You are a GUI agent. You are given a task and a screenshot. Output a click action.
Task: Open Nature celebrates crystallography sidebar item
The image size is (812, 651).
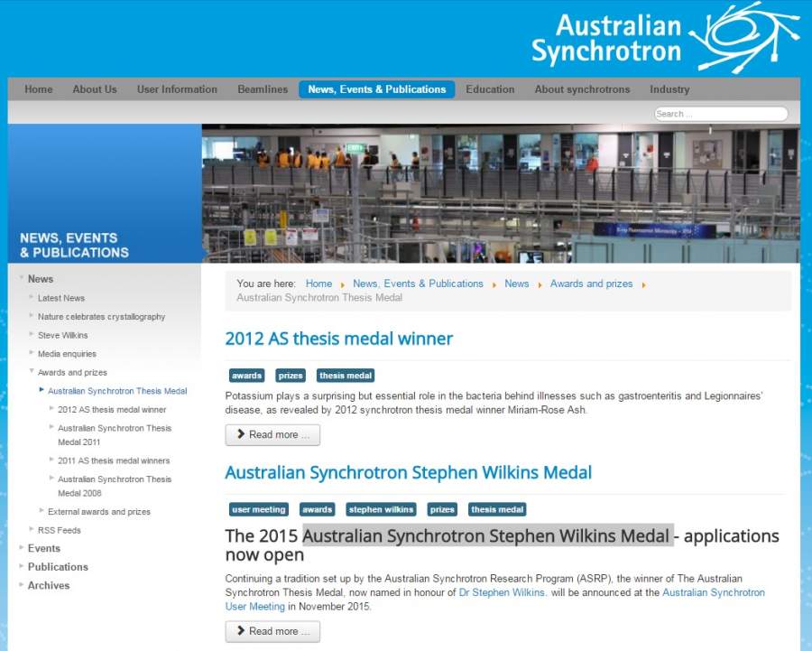point(101,317)
